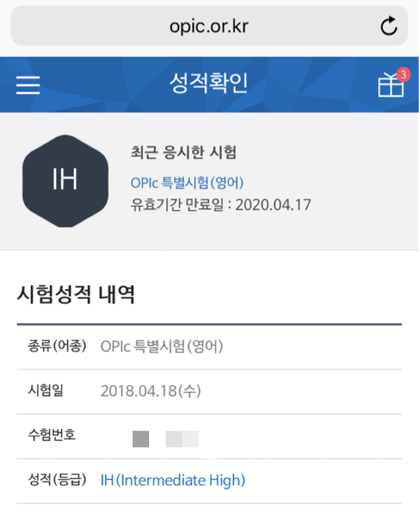Tap the red badge showing 3
Screen dimensions: 420x516
point(403,75)
